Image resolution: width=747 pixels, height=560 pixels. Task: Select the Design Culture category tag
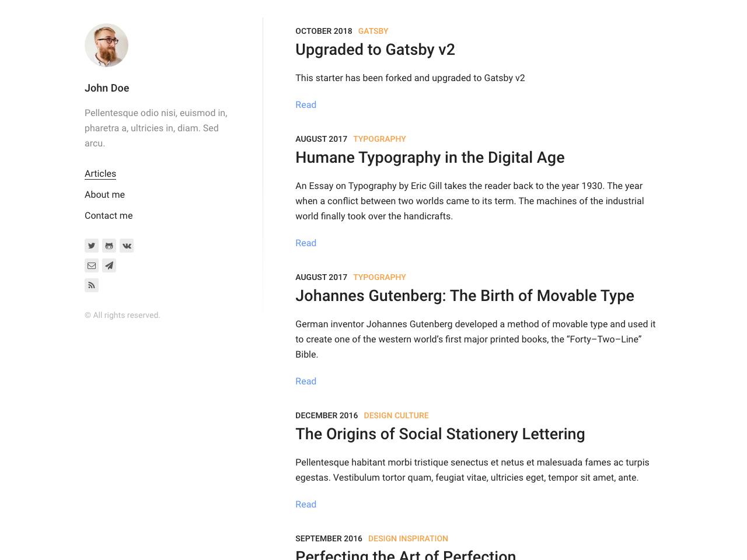pos(396,415)
